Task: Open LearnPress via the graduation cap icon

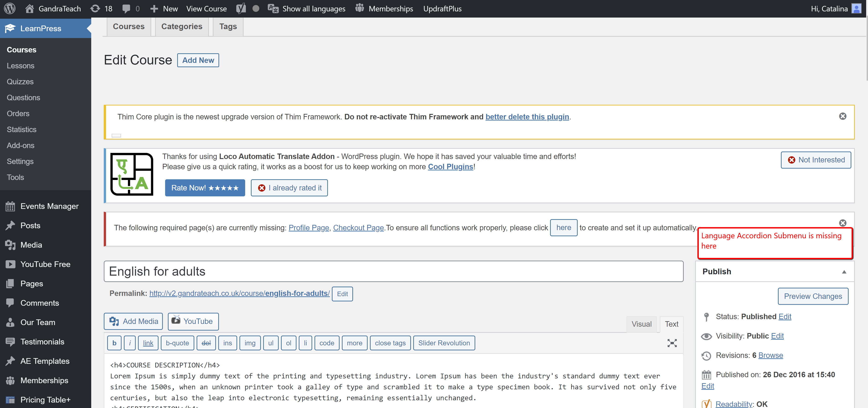Action: point(10,28)
